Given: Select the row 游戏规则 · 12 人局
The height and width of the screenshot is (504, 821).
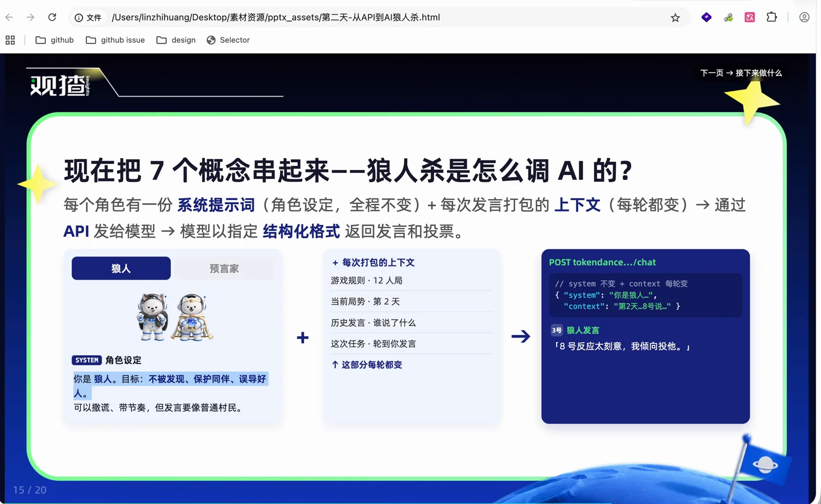Looking at the screenshot, I should (x=412, y=280).
